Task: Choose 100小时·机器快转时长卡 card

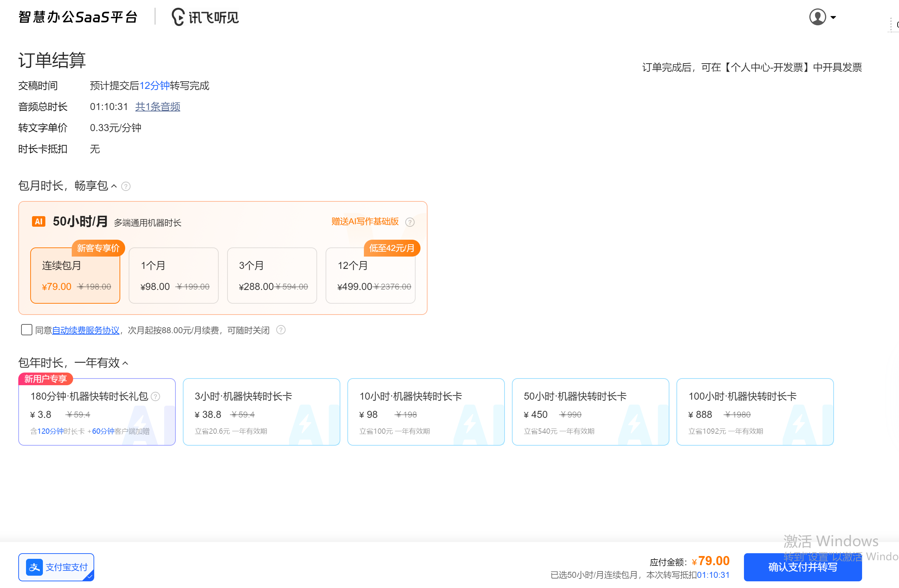Action: click(x=755, y=412)
